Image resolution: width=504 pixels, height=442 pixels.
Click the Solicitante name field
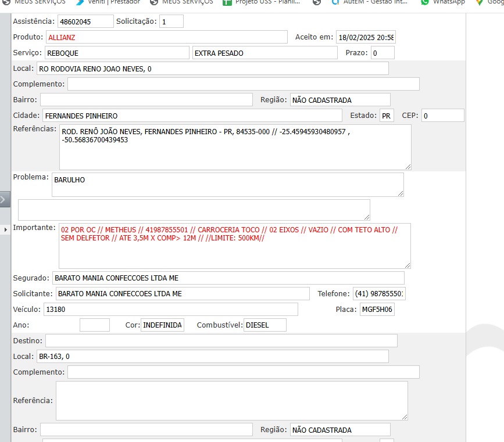point(183,293)
